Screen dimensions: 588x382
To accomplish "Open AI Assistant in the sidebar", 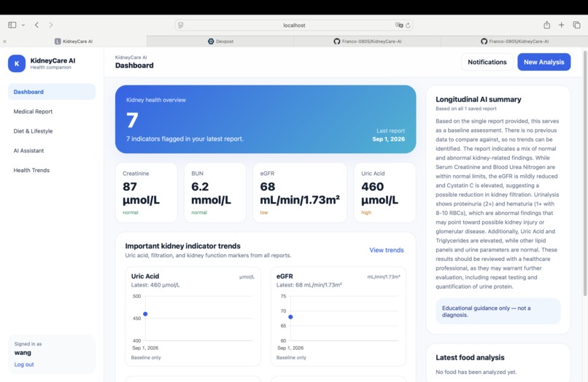I will [52, 150].
